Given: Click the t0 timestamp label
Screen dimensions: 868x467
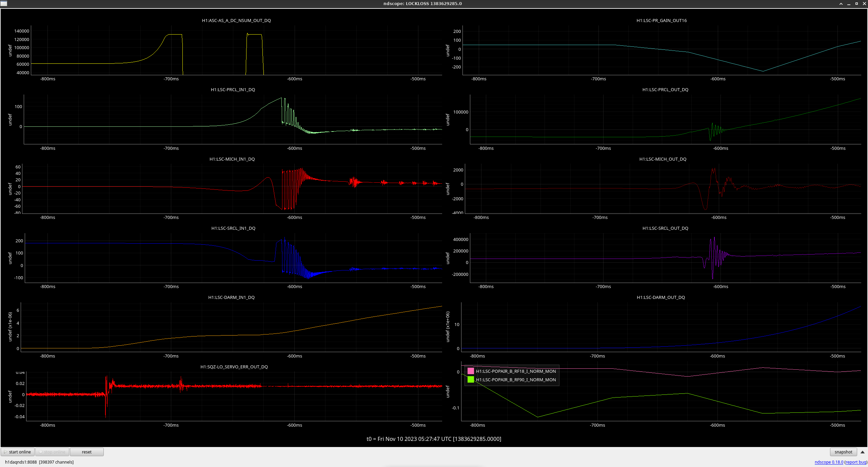Looking at the screenshot, I should 434,439.
